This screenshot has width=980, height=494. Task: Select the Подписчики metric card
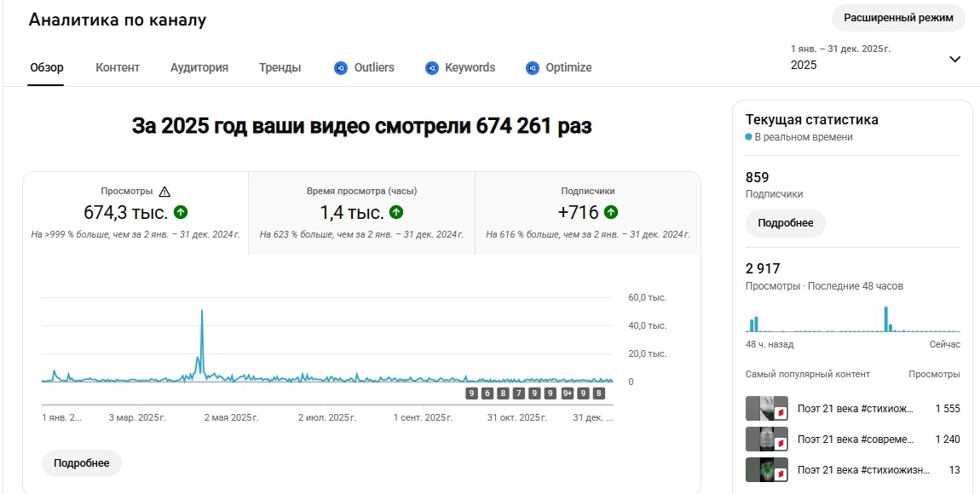[x=588, y=213]
